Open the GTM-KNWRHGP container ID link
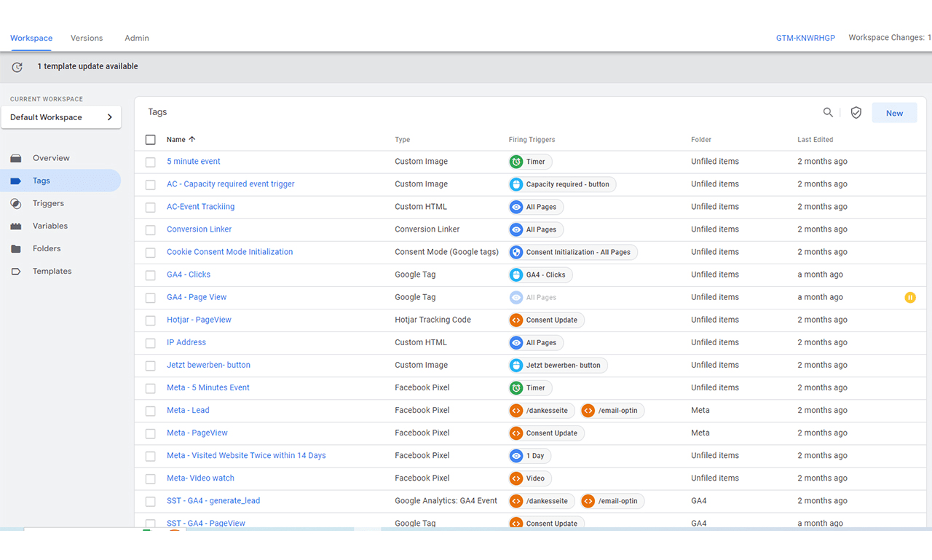This screenshot has height=560, width=932. [x=805, y=38]
